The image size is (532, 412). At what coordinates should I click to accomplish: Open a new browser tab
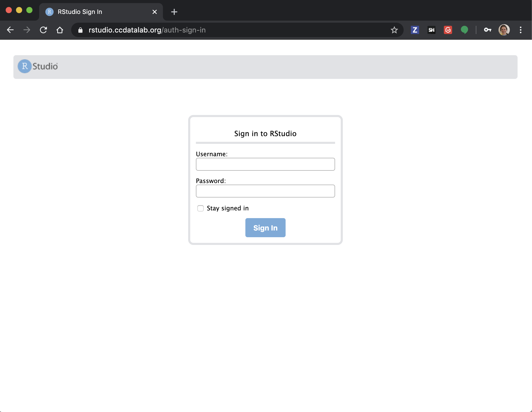[174, 12]
